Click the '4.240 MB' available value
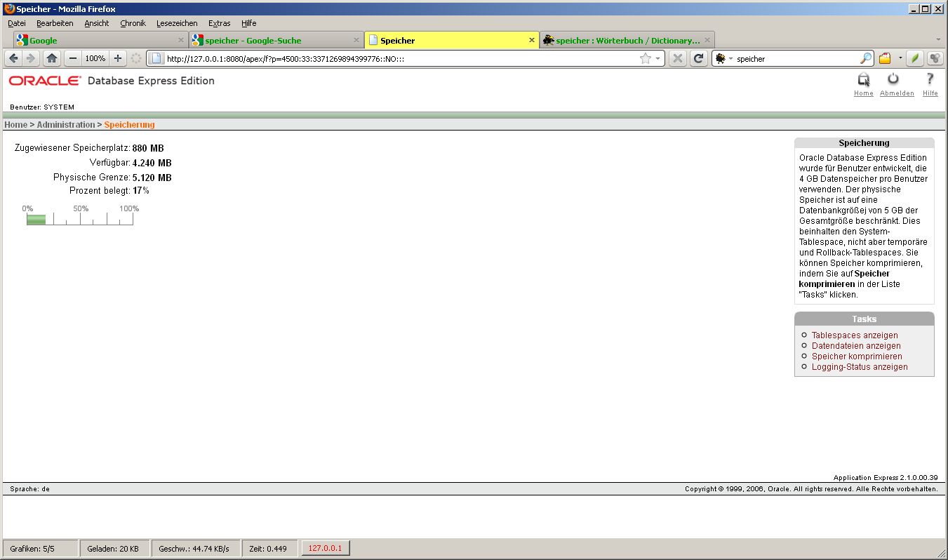948x560 pixels. point(152,163)
